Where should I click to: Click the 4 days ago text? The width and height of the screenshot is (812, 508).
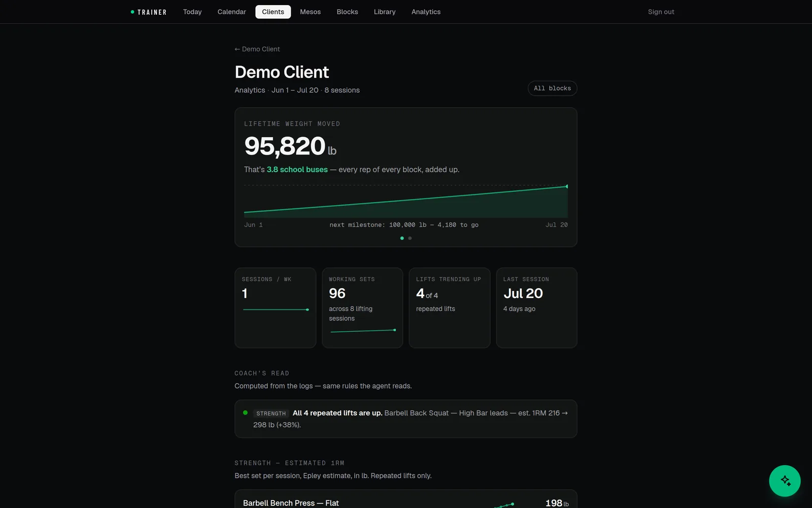click(519, 309)
